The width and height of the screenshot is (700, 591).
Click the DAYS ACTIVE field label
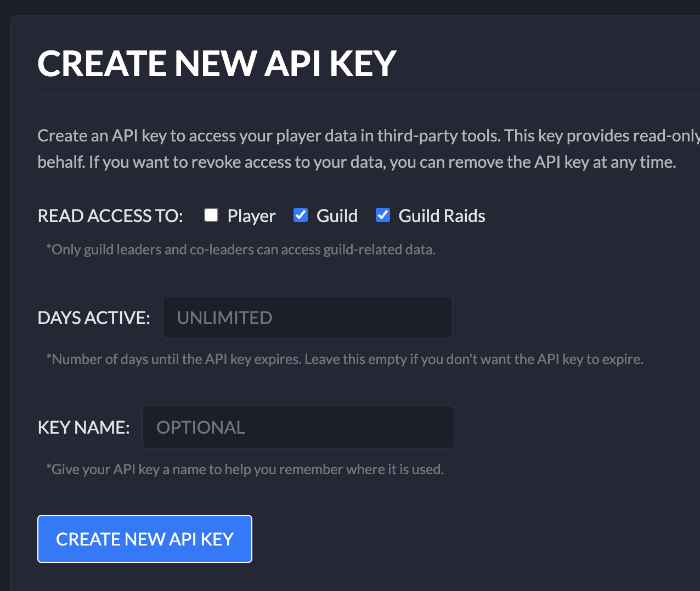(x=94, y=318)
